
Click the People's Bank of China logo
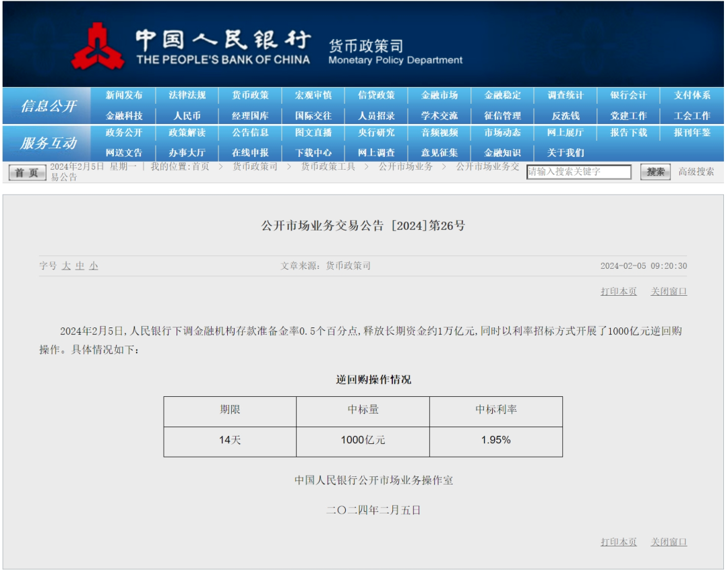tap(100, 46)
